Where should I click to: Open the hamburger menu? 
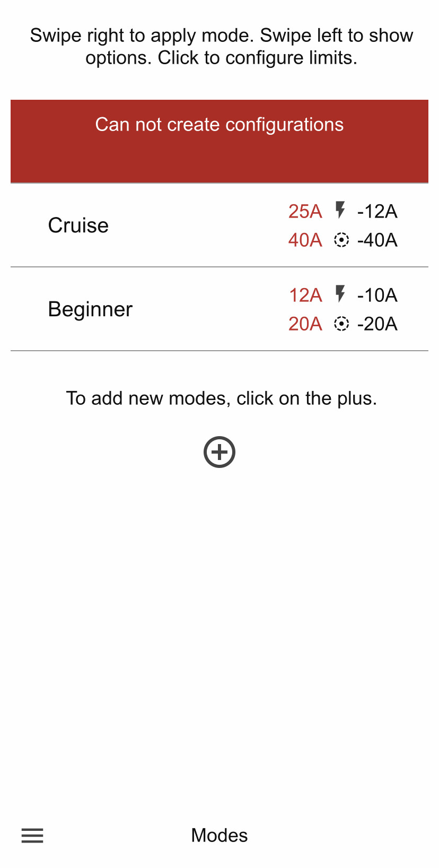[x=32, y=836]
